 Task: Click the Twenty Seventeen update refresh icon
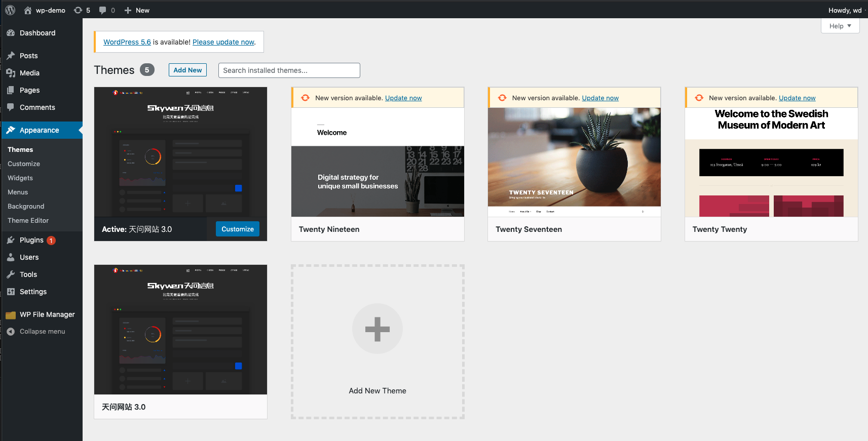coord(502,98)
